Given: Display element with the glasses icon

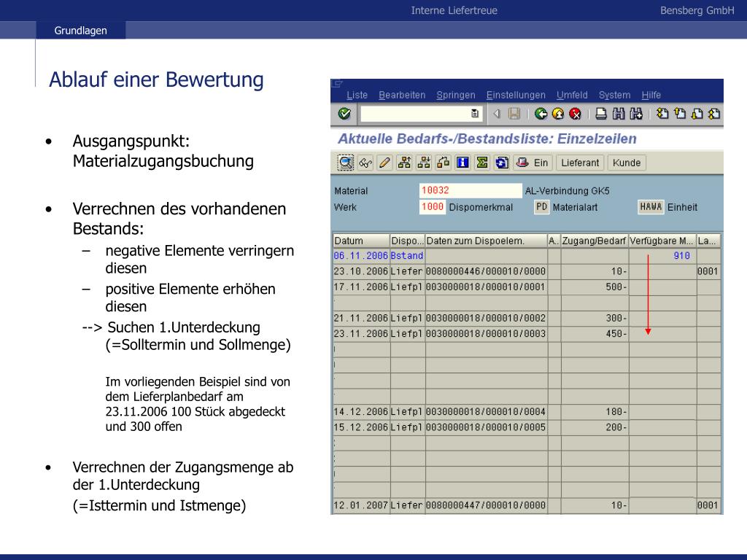Looking at the screenshot, I should [x=365, y=163].
